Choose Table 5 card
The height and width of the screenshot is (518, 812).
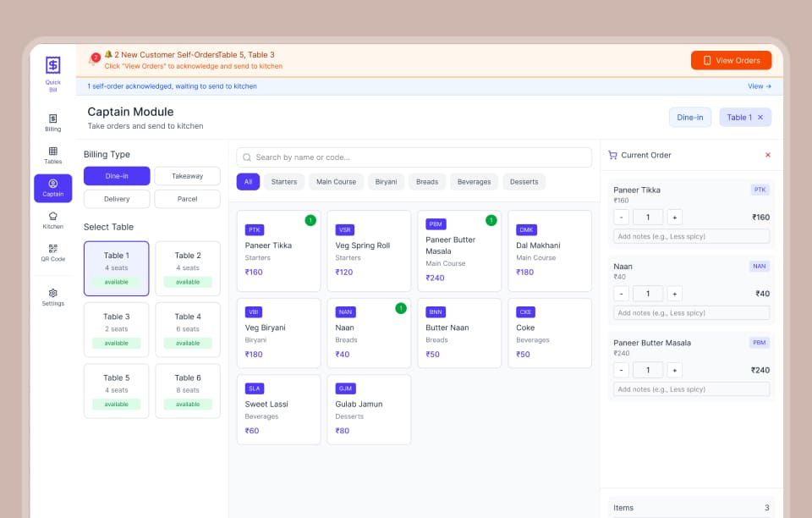pyautogui.click(x=117, y=390)
